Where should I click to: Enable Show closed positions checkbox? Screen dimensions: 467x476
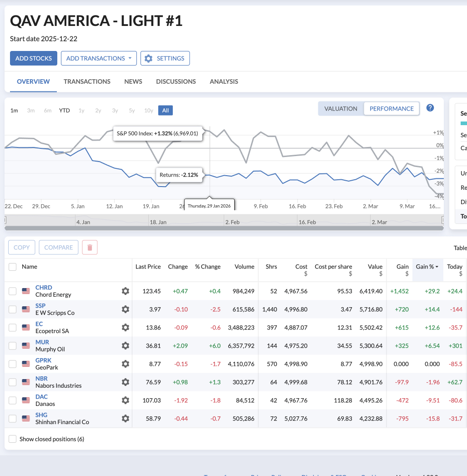click(13, 439)
